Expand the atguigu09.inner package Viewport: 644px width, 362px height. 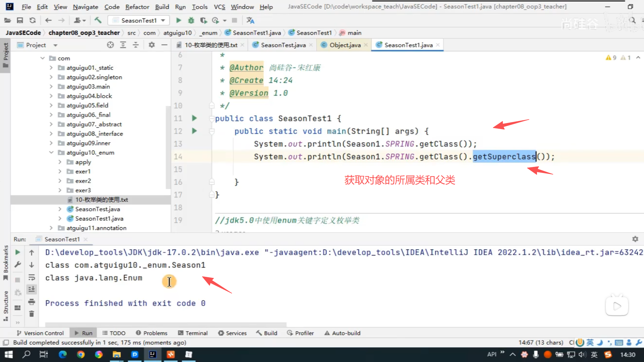(51, 143)
